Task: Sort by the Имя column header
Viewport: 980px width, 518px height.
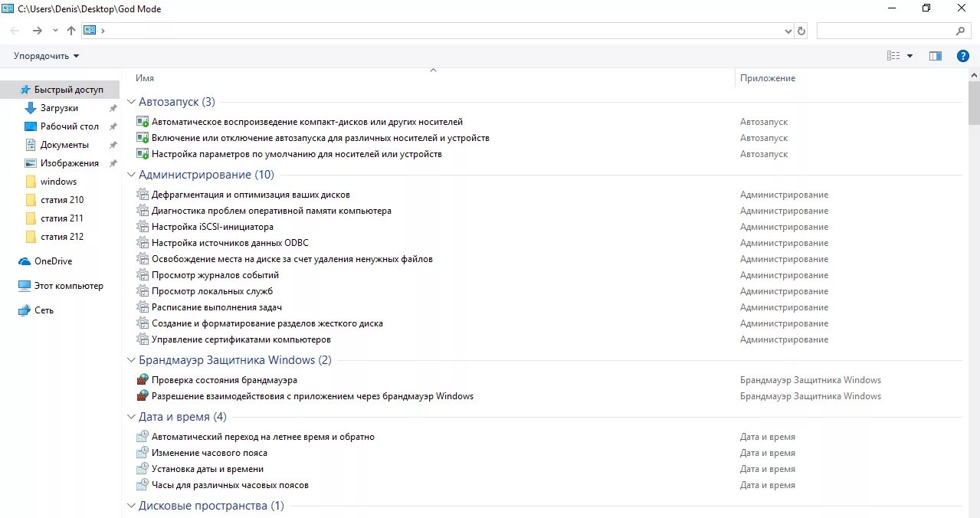Action: (x=145, y=78)
